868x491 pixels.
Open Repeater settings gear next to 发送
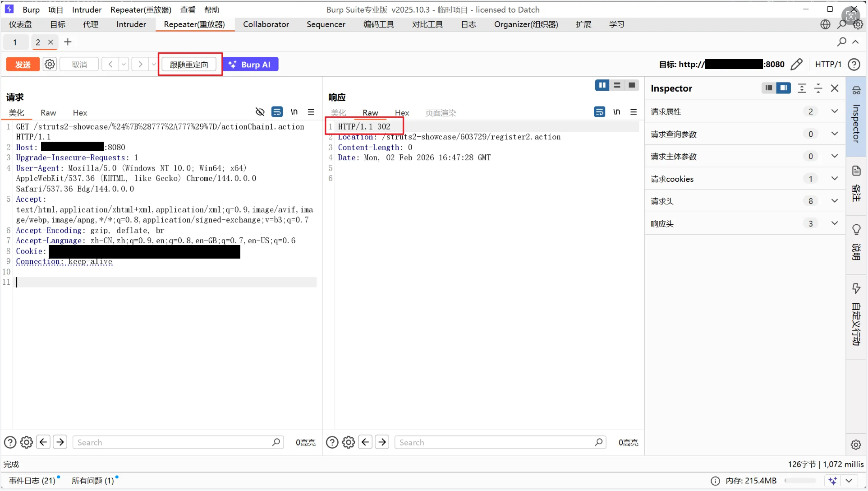[x=50, y=65]
